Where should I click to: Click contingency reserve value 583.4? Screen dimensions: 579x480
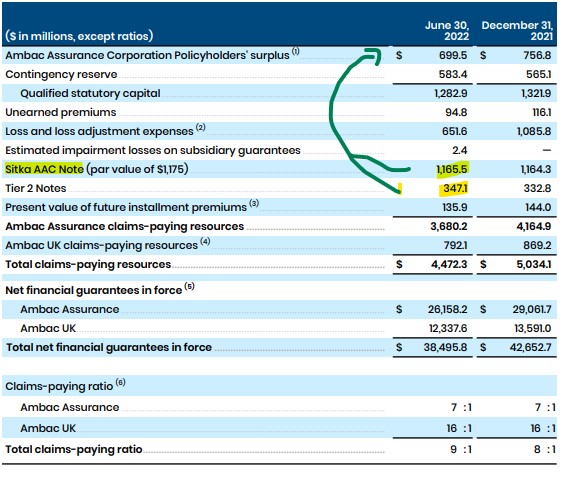coord(453,74)
